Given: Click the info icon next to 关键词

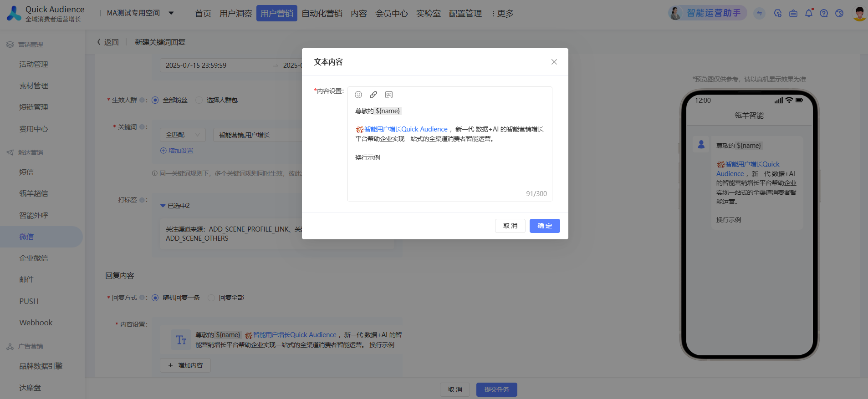Looking at the screenshot, I should pyautogui.click(x=142, y=127).
